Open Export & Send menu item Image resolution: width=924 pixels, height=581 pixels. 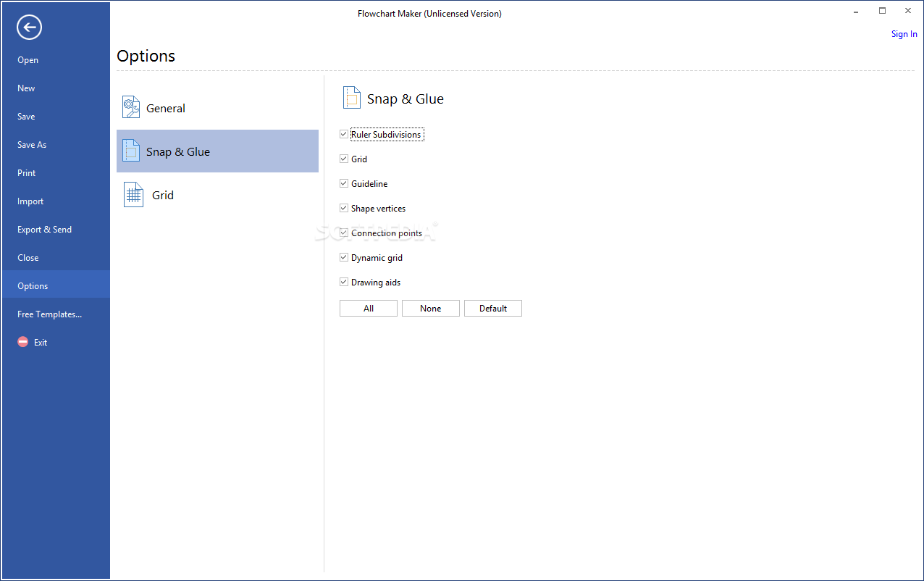56,230
